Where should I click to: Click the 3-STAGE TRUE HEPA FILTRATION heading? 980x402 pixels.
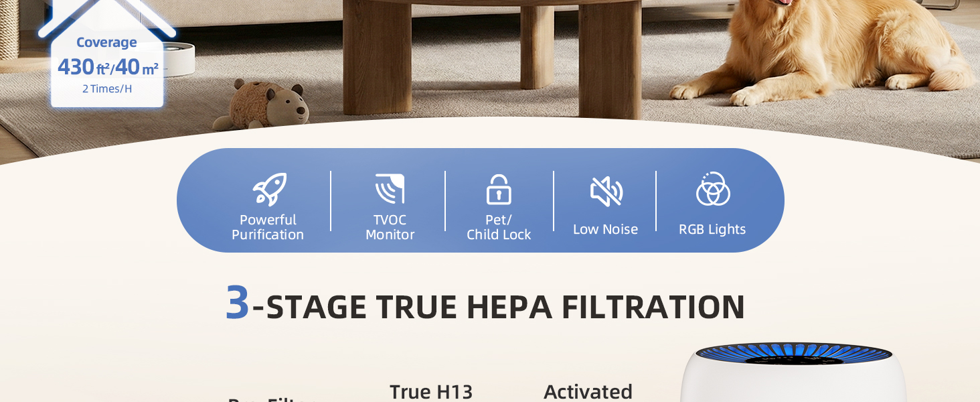click(x=485, y=304)
